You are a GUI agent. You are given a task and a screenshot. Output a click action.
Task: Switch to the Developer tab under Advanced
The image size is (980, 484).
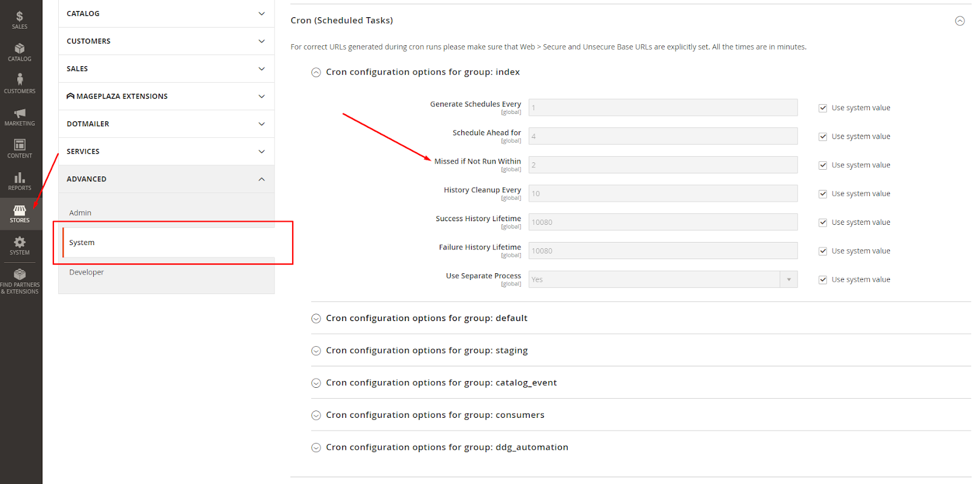pyautogui.click(x=86, y=272)
